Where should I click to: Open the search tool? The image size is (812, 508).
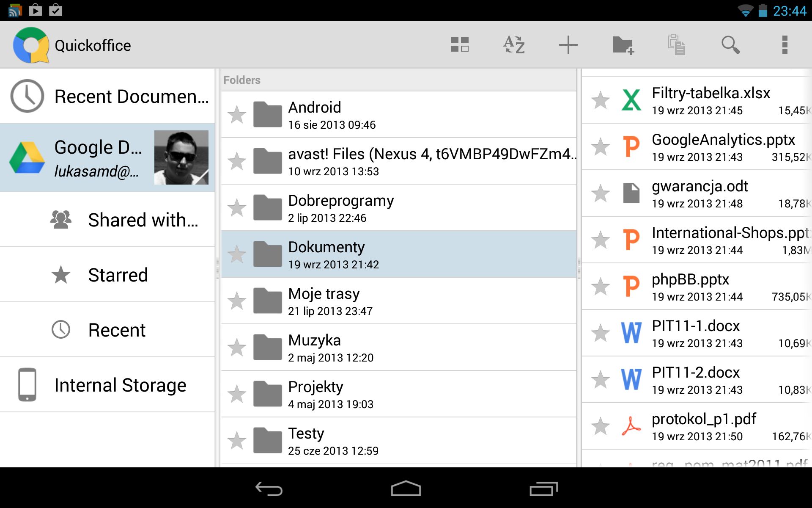[730, 45]
